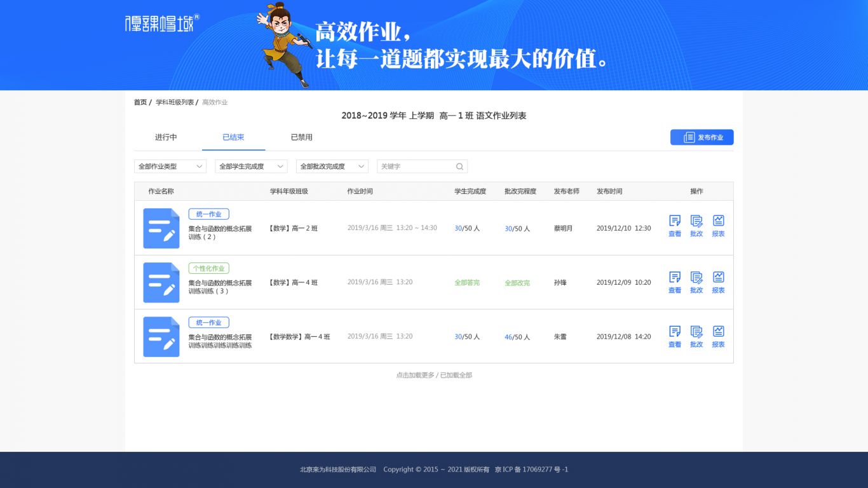Click the green 个性化作业 tag

click(208, 268)
